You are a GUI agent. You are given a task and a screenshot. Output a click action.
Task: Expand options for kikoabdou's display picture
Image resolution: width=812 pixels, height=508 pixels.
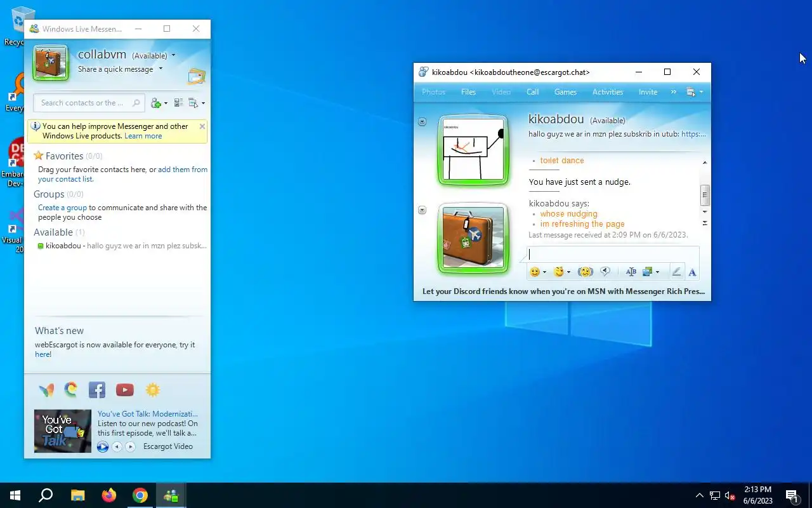click(422, 121)
